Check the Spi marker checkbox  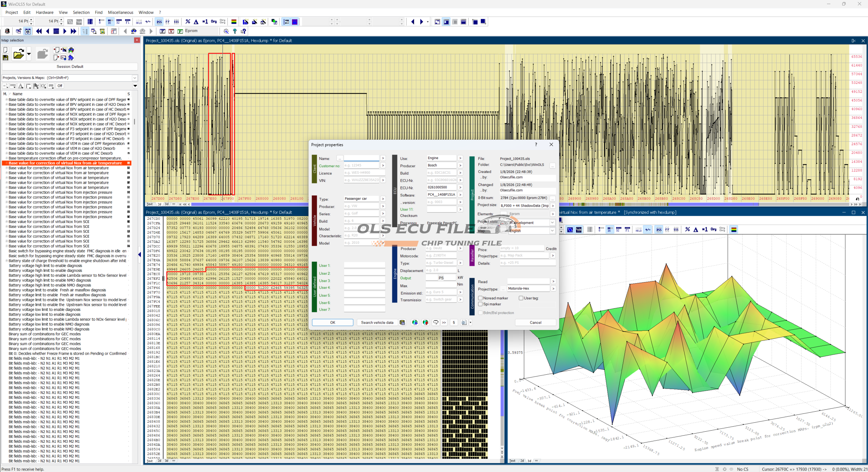click(480, 304)
